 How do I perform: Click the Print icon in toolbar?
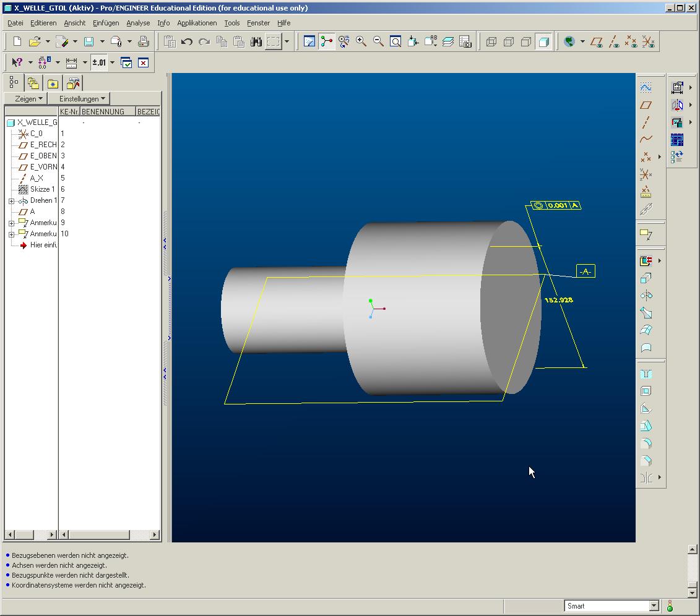143,42
